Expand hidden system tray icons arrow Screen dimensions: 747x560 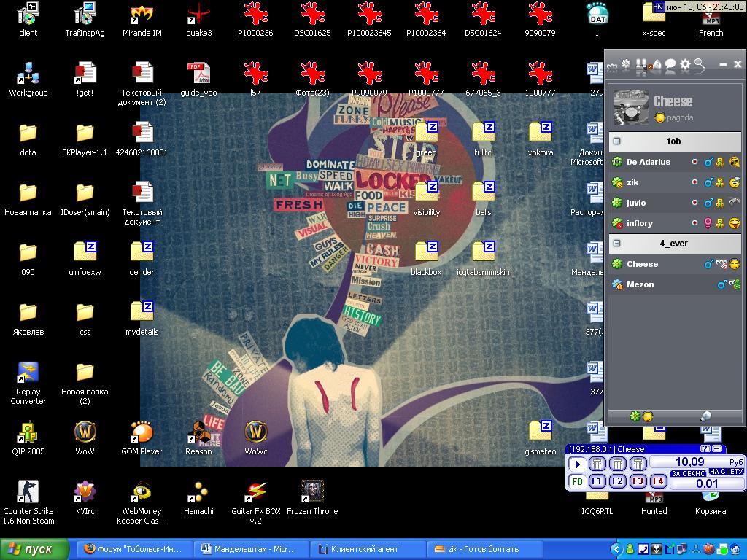[617, 549]
